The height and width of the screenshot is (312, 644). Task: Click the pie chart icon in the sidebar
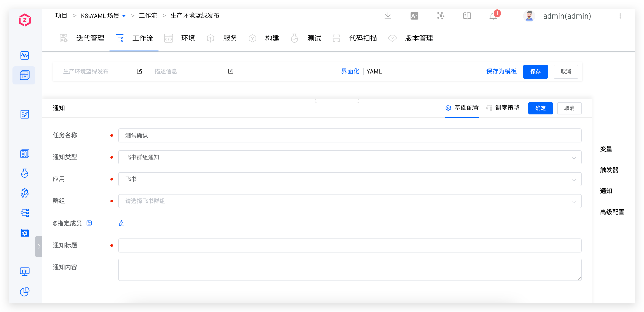click(x=24, y=291)
